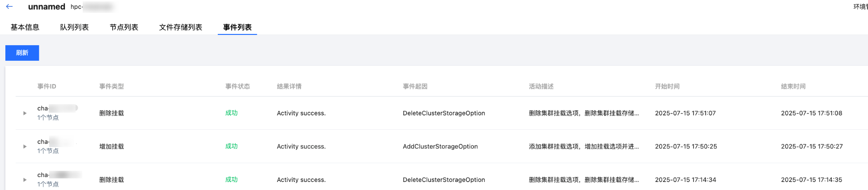Viewport: 868px width, 190px height.
Task: Expand the 删除挂载 event started at 17:14:34
Action: pyautogui.click(x=25, y=180)
